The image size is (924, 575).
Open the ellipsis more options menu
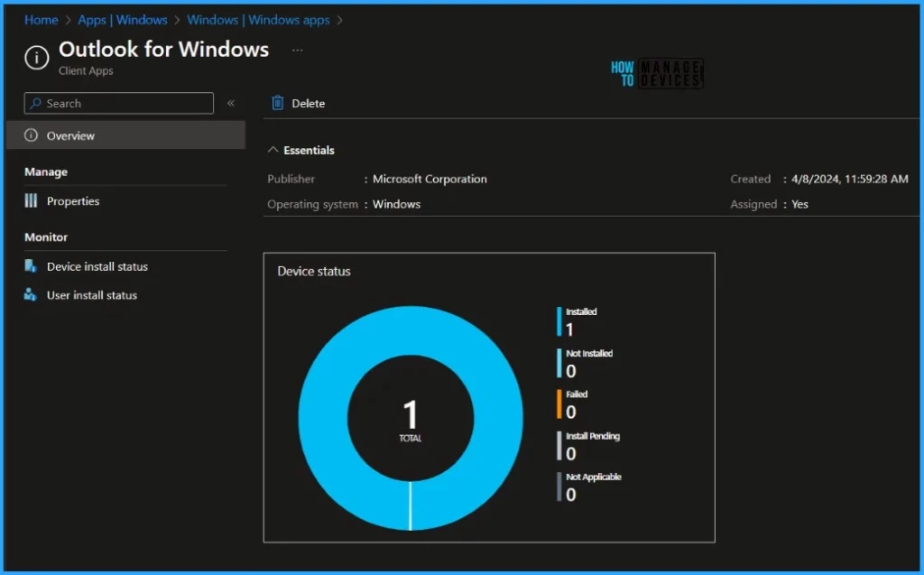coord(298,51)
